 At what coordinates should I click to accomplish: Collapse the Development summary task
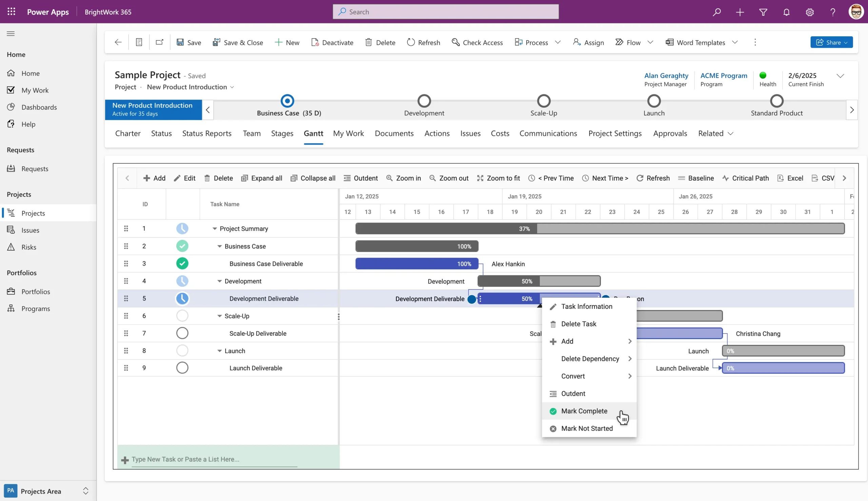pos(219,281)
